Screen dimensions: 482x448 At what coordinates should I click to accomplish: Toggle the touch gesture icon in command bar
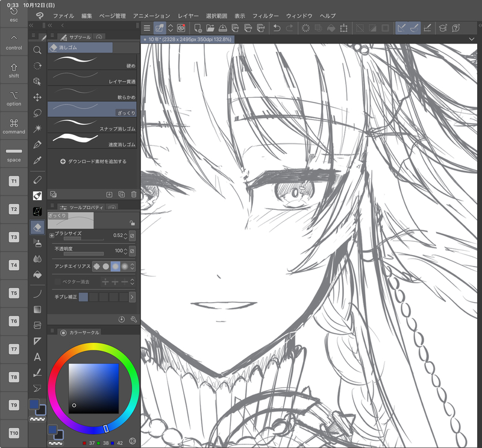coord(159,28)
